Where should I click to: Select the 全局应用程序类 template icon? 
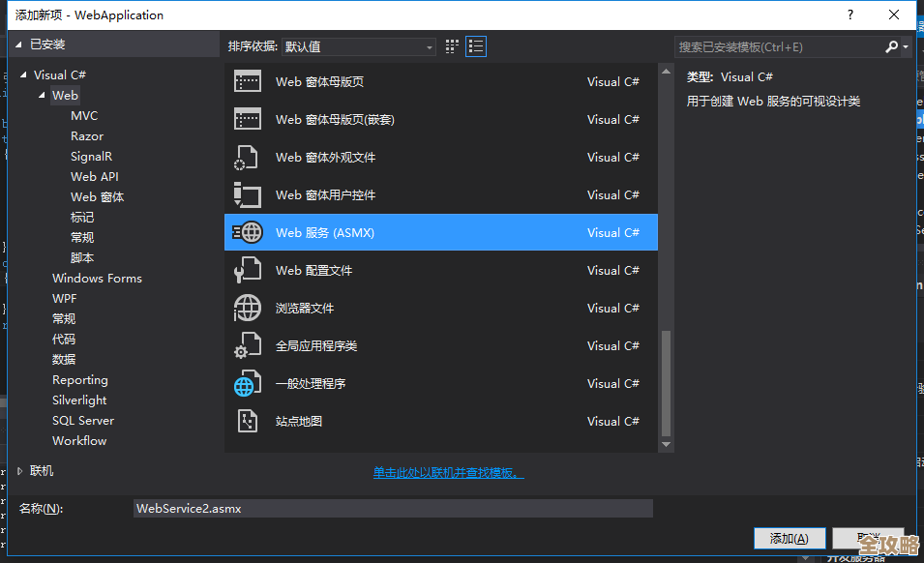[248, 345]
